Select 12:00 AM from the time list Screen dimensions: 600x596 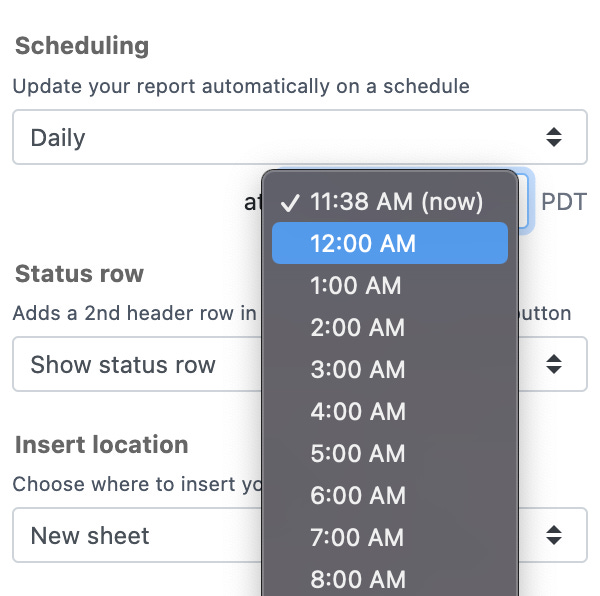tap(390, 243)
